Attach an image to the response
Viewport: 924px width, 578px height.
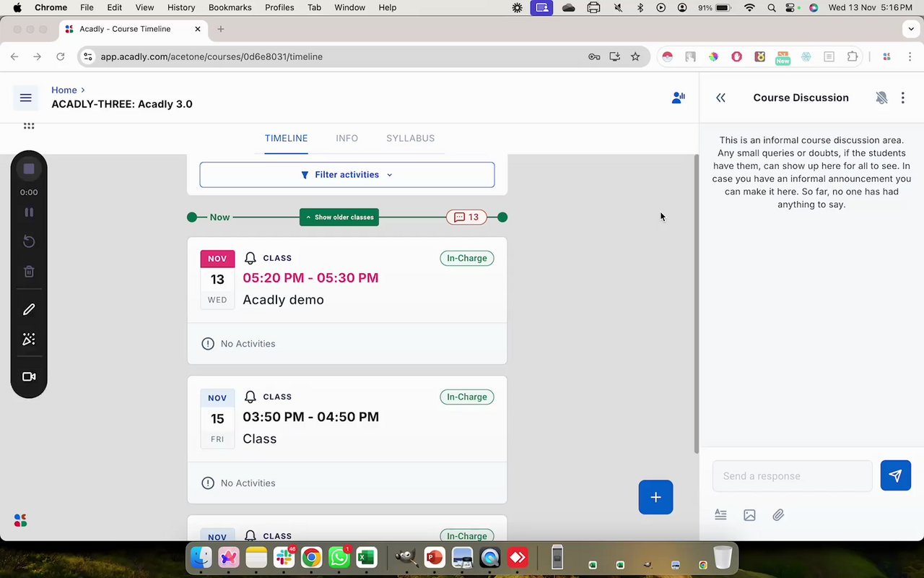coord(749,515)
